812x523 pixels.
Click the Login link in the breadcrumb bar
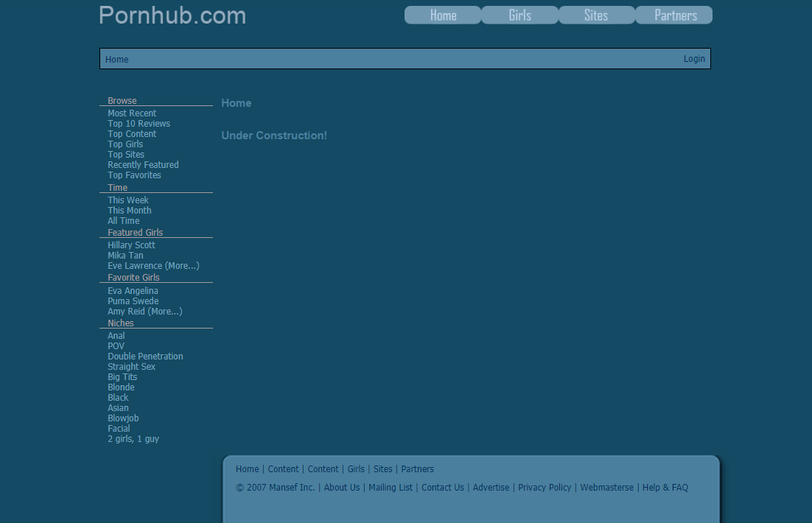[694, 59]
